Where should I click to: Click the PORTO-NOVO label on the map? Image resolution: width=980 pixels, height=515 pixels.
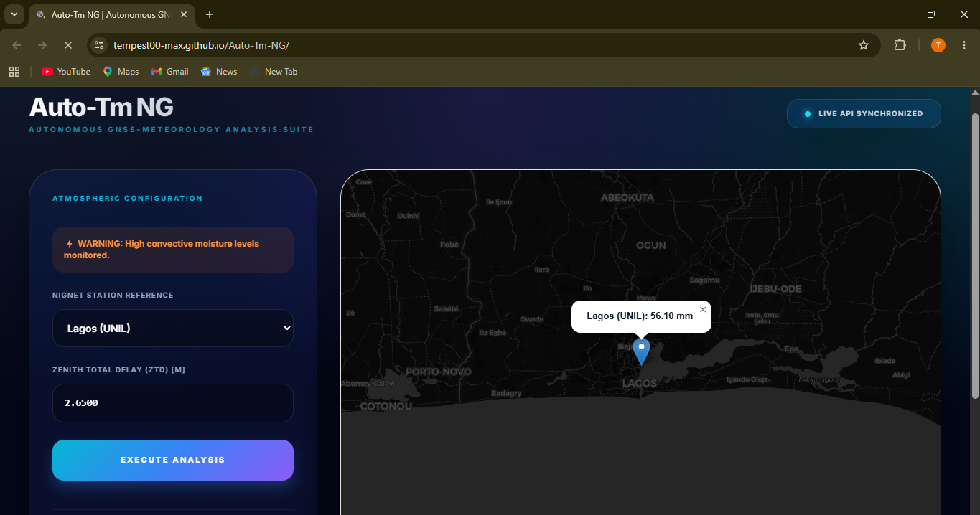439,372
